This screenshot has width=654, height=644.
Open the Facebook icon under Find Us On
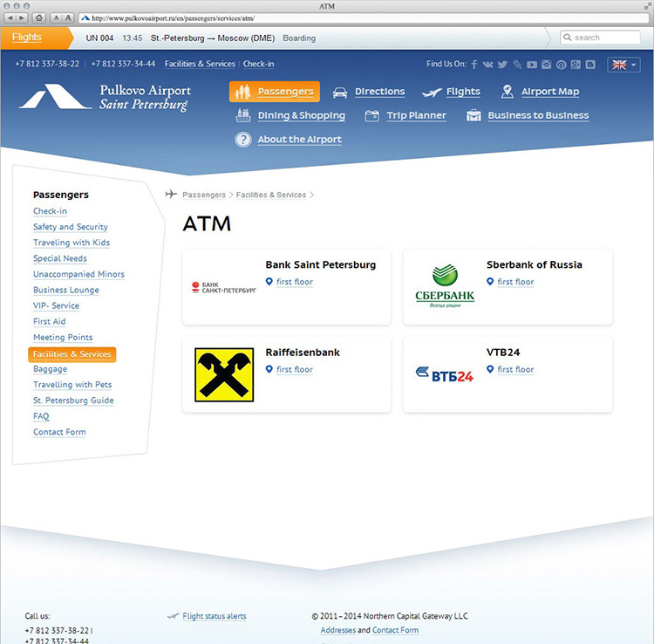coord(474,65)
